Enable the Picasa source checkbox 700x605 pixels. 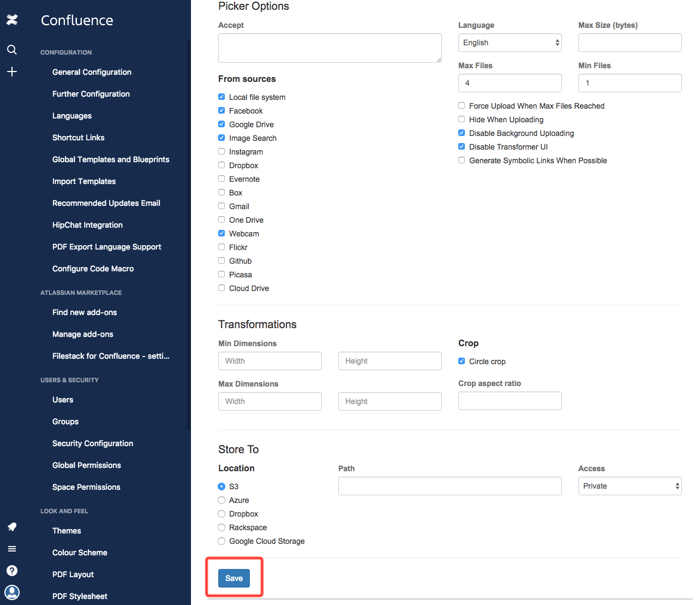click(x=222, y=274)
